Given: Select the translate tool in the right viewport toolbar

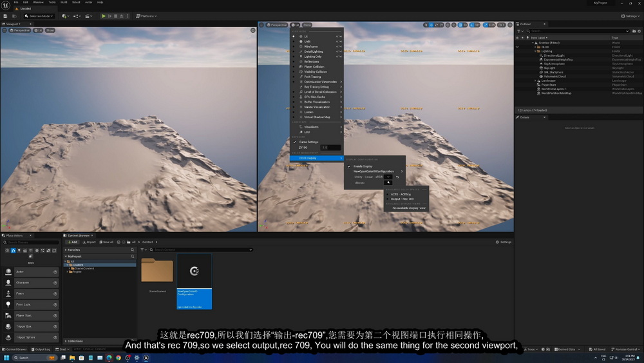Looking at the screenshot, I should point(431,25).
